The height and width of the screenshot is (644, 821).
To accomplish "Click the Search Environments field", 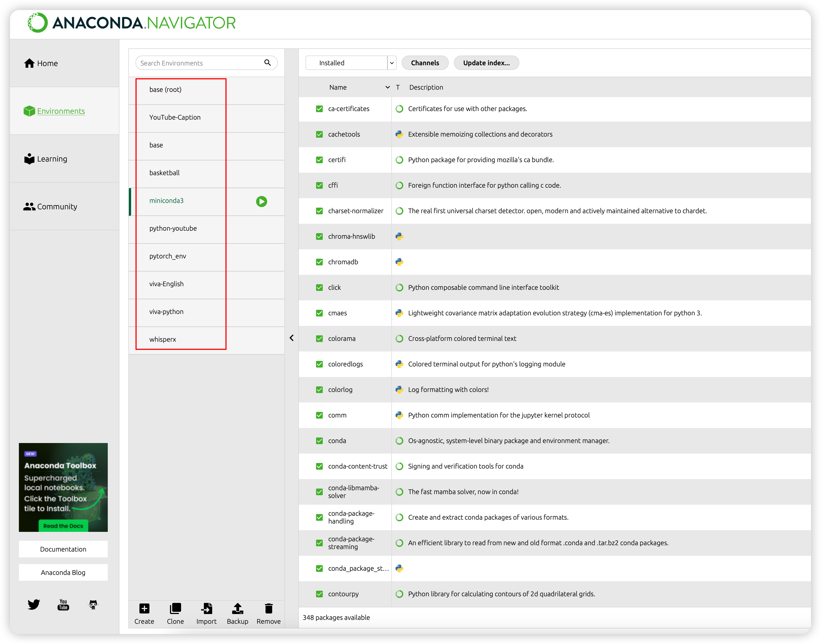I will click(x=206, y=63).
